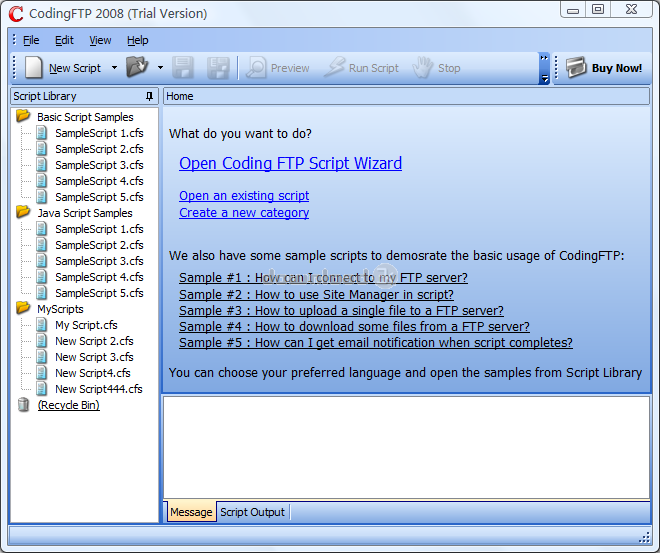
Task: Click file icon of New Script4.cfs
Action: (41, 373)
